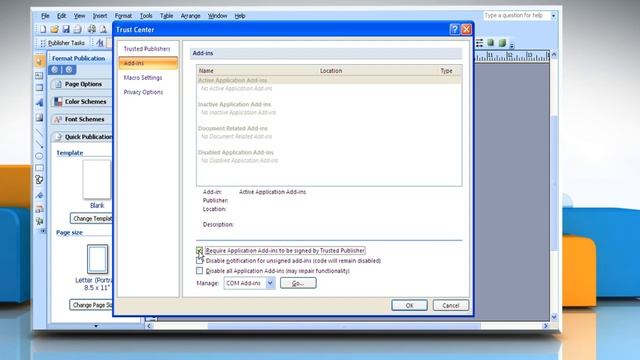640x360 pixels.
Task: Expand the Color Schemes section
Action: (x=81, y=102)
